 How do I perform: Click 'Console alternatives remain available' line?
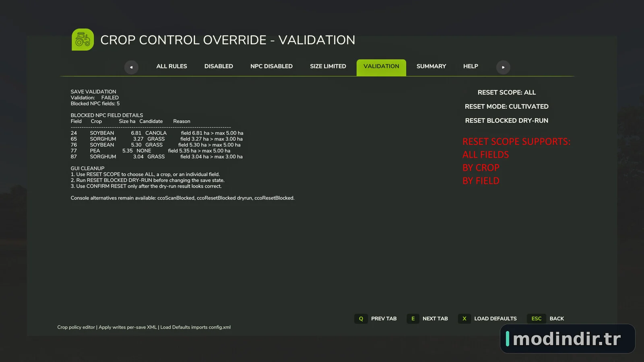coord(182,198)
